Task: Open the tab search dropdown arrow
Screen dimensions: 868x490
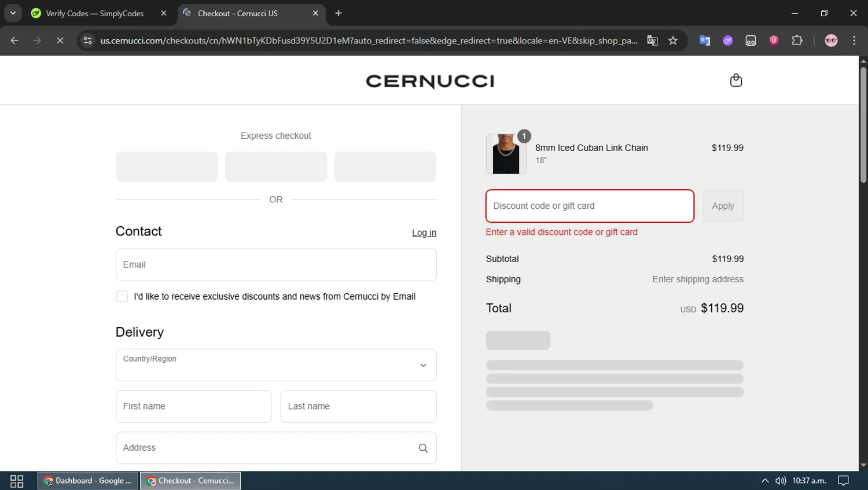Action: (13, 13)
